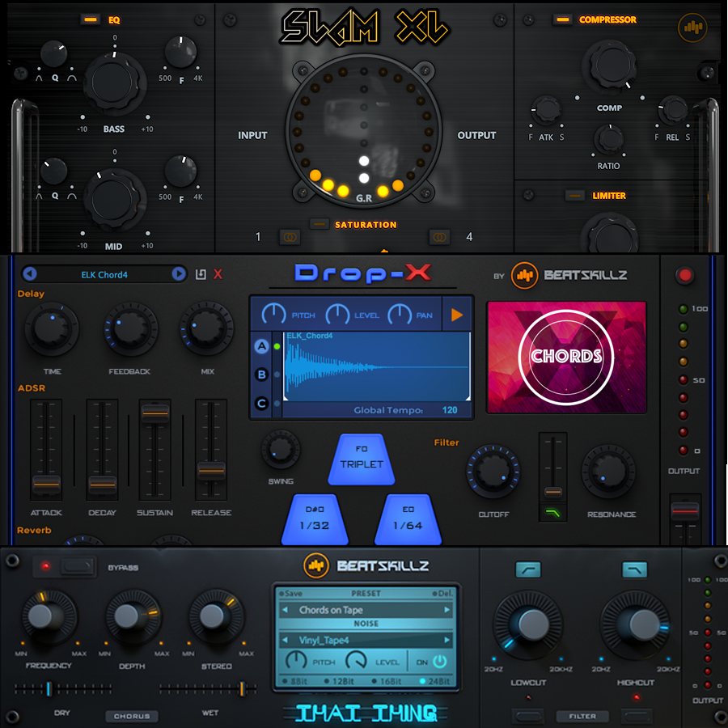The width and height of the screenshot is (728, 728).
Task: Switch to sample slot C in Drop-X
Action: coord(261,403)
